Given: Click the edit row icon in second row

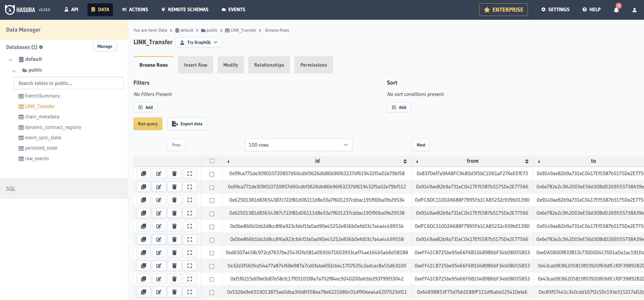Looking at the screenshot, I should point(159,187).
